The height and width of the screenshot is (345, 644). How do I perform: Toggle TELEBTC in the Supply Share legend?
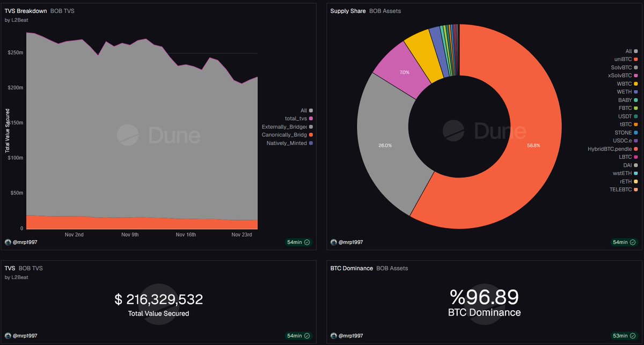tap(624, 190)
